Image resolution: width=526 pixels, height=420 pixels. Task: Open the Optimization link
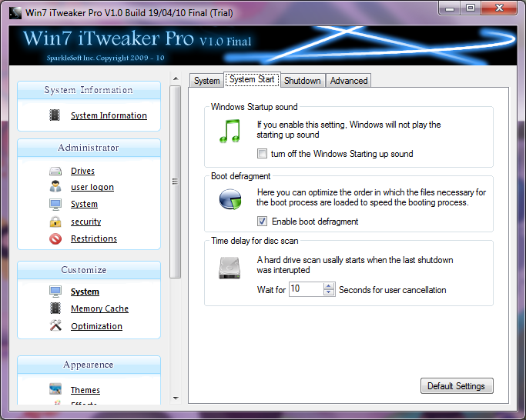click(96, 326)
